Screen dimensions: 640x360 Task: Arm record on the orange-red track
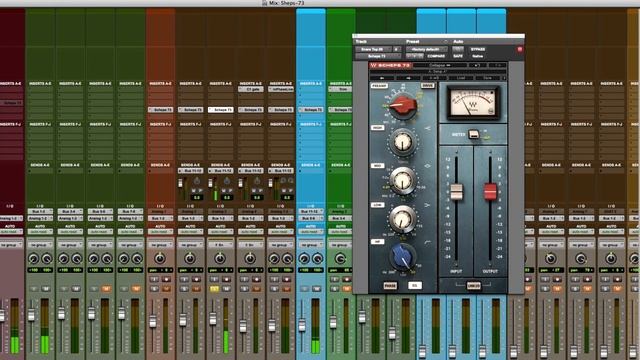click(166, 279)
